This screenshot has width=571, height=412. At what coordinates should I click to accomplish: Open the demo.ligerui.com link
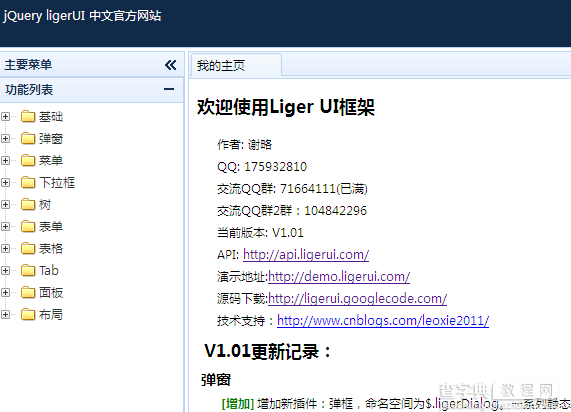tap(339, 276)
